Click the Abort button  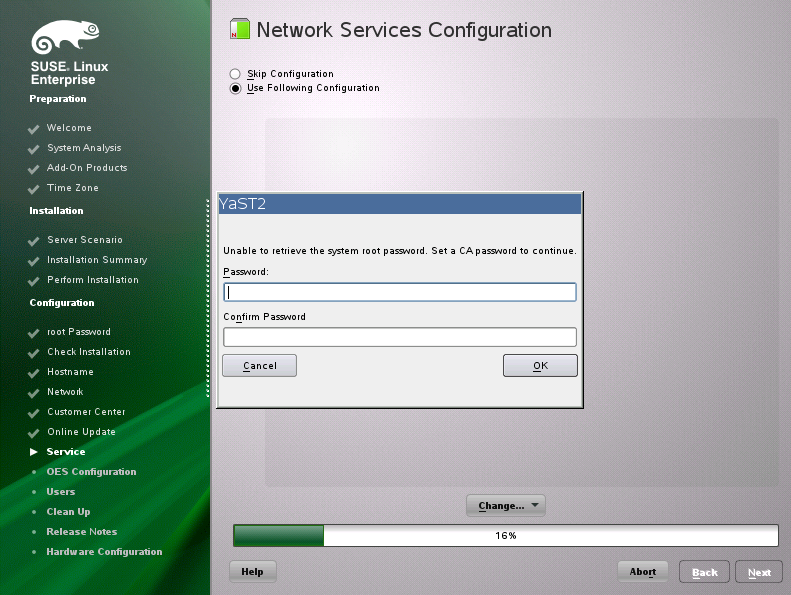pyautogui.click(x=643, y=571)
